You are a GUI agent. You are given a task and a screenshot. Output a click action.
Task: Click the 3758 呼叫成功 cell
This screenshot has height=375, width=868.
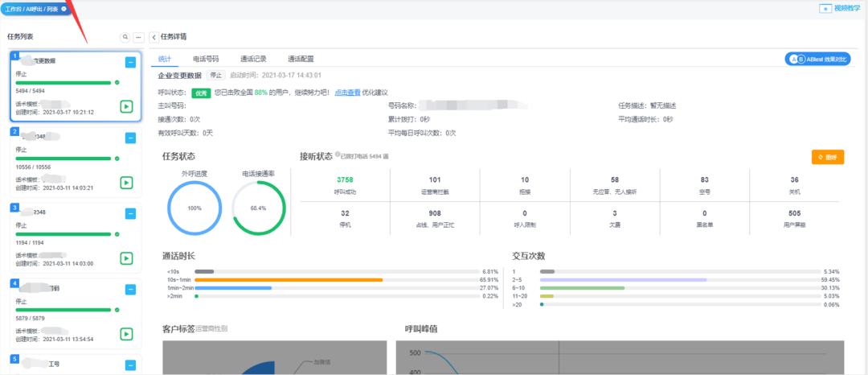tap(345, 184)
